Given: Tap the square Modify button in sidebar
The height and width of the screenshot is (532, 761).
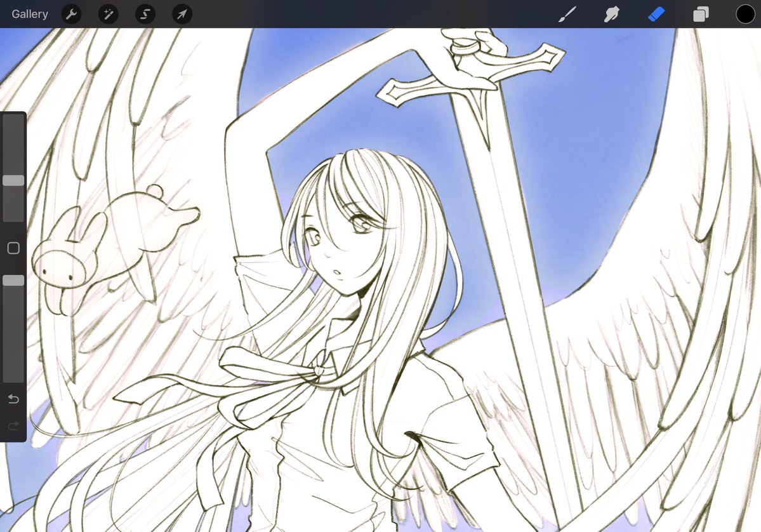Looking at the screenshot, I should coord(13,248).
